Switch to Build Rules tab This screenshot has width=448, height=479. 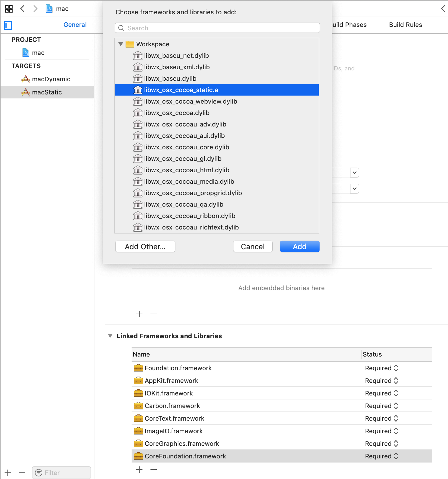(405, 25)
